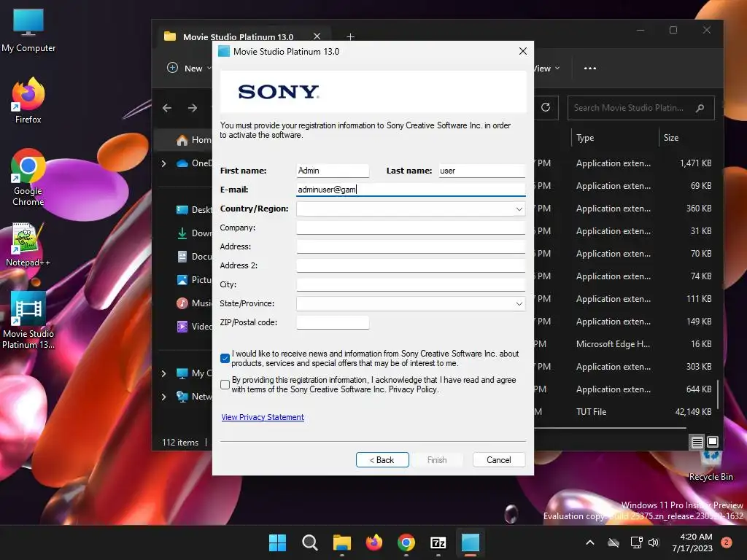The height and width of the screenshot is (560, 747).
Task: Close the Movie Studio Platinum Explorer tab
Action: point(317,36)
